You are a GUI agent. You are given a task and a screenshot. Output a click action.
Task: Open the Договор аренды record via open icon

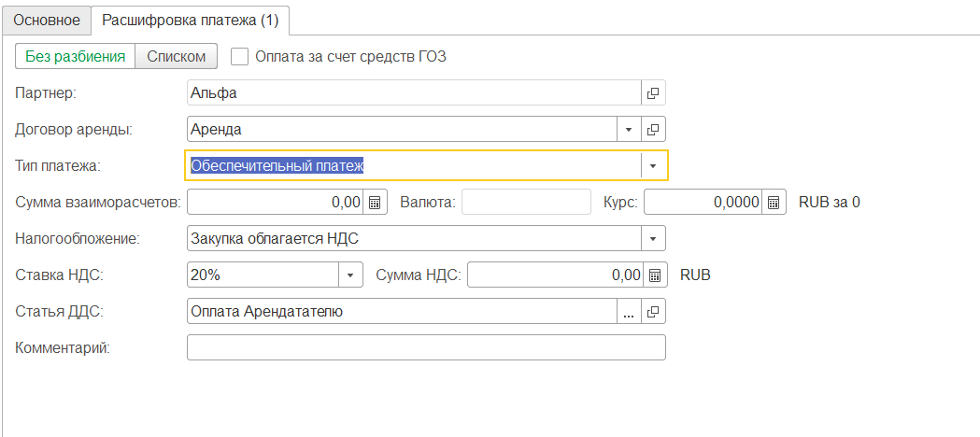(x=653, y=129)
